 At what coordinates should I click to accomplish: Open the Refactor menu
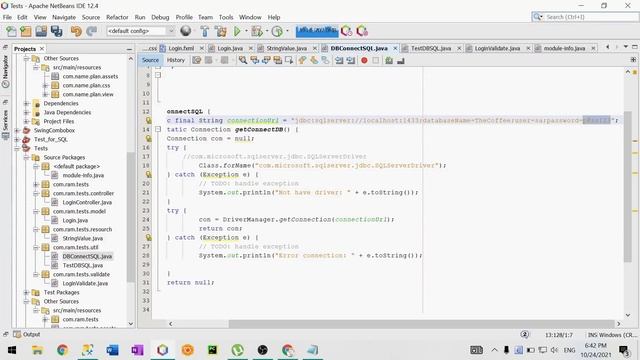117,17
